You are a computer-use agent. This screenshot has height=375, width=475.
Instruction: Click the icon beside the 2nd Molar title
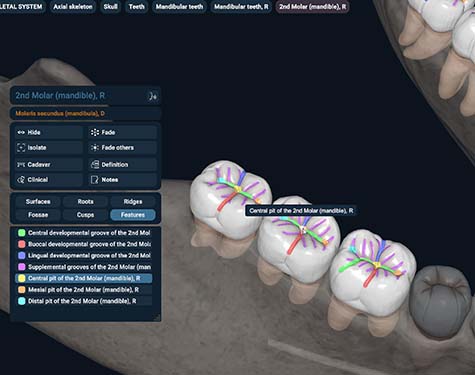point(153,96)
